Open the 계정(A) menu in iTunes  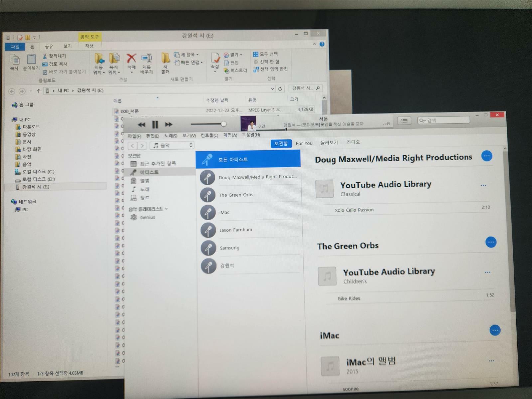tap(230, 135)
